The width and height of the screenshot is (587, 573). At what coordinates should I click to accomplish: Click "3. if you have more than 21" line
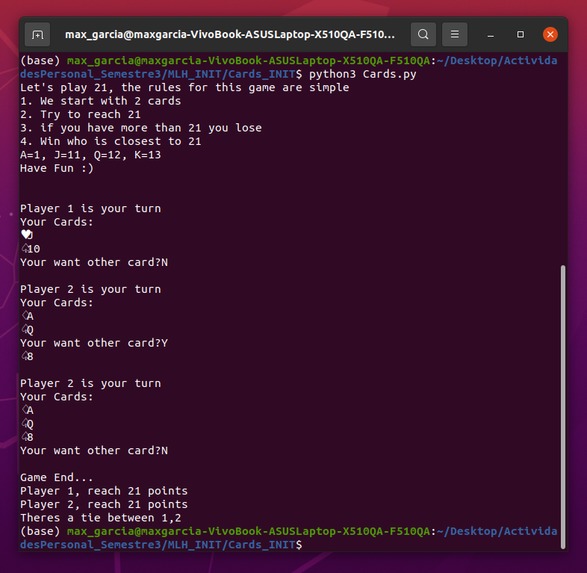click(x=141, y=128)
